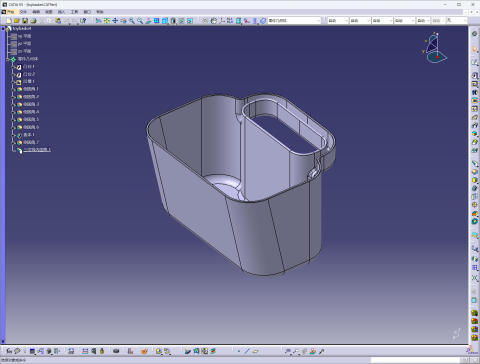The image size is (480, 364).
Task: Open the 工具 (Tools) menu
Action: 74,12
